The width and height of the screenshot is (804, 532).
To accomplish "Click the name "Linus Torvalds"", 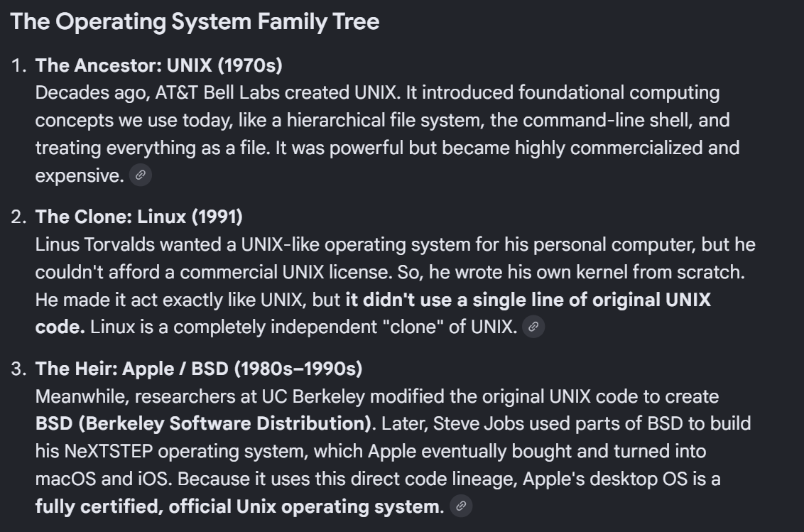I will 95,244.
